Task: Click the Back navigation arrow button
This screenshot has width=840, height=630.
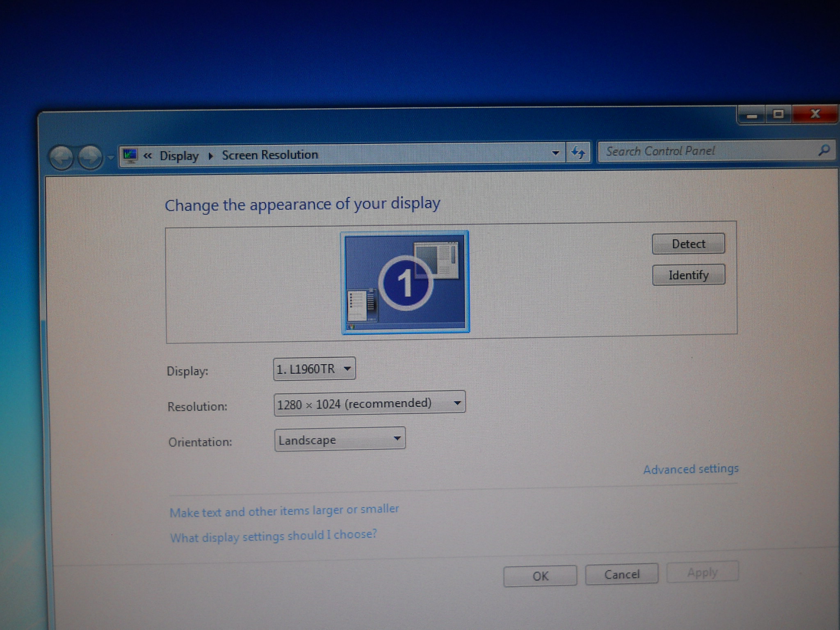Action: 61,157
